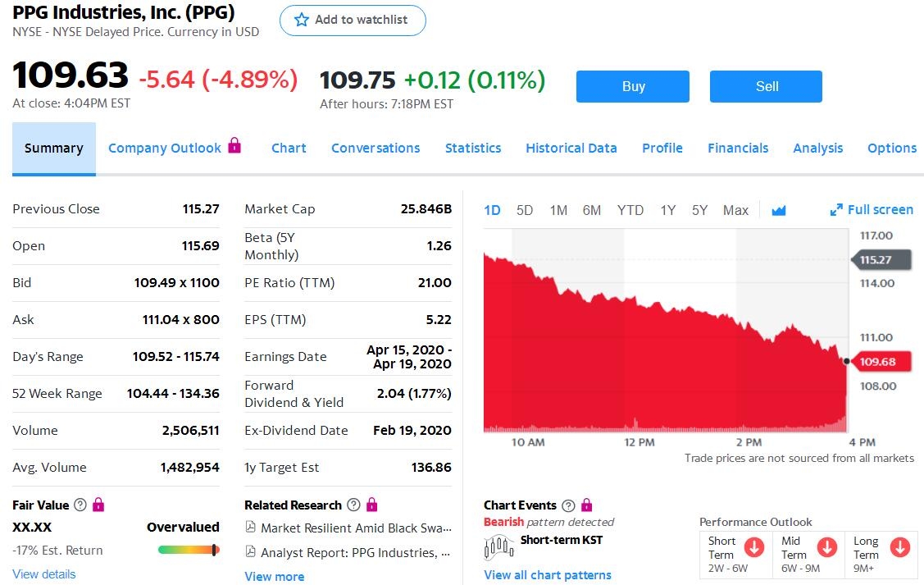Click the Long Term down-arrow outlook icon

tap(899, 546)
